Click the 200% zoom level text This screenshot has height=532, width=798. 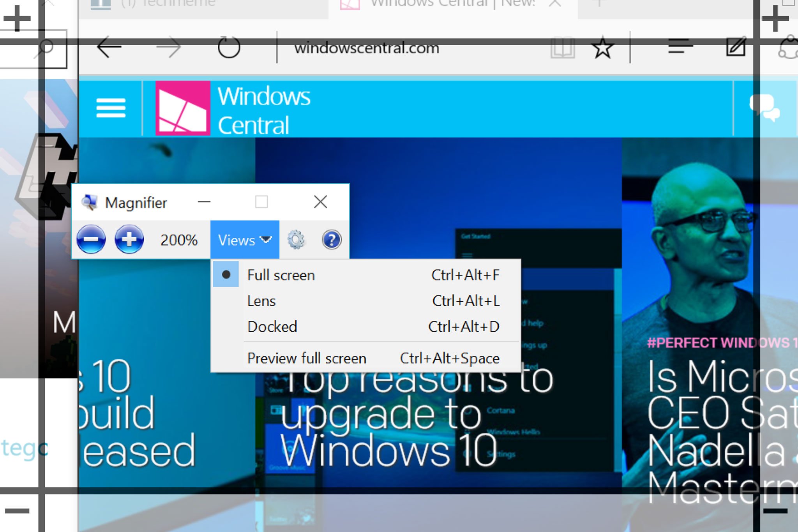179,240
